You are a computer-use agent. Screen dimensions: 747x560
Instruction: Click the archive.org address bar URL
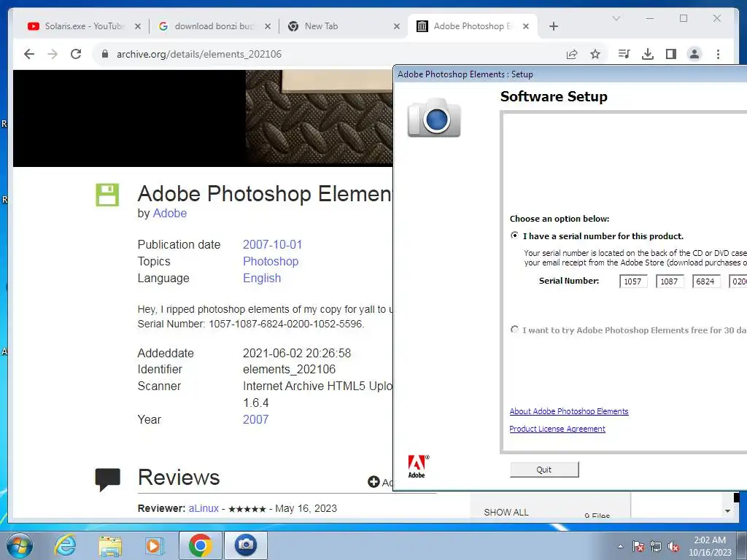[x=199, y=54]
